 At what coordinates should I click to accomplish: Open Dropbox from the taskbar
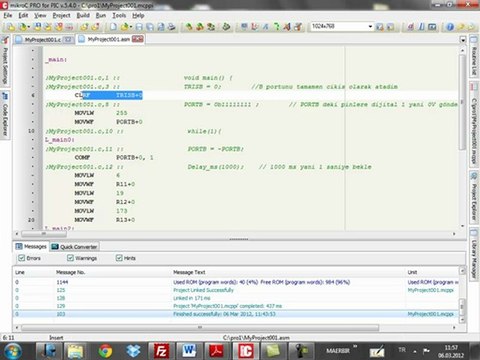click(134, 351)
